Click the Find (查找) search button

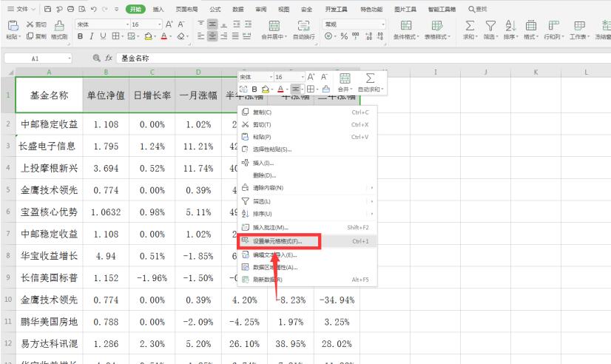[478, 9]
